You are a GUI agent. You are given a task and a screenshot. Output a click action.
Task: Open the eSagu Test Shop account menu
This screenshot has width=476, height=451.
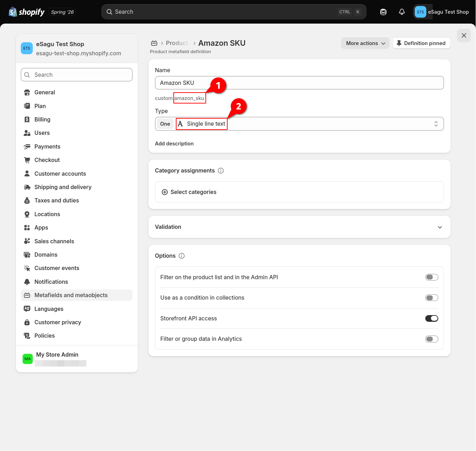441,12
